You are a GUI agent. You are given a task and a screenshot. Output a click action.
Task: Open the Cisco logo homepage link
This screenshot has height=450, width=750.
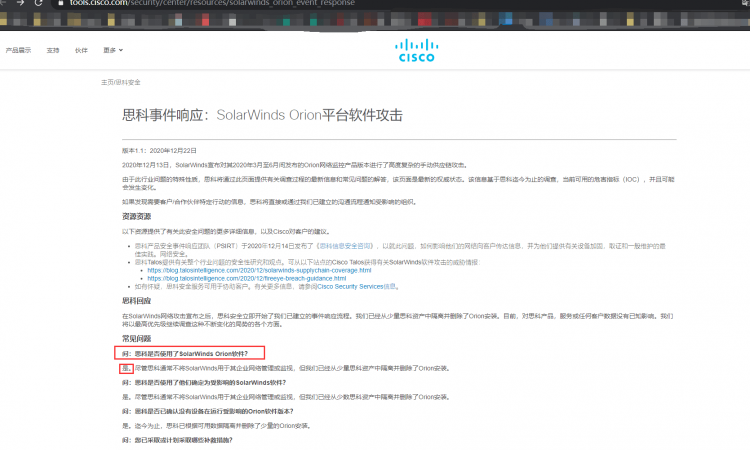tap(417, 51)
